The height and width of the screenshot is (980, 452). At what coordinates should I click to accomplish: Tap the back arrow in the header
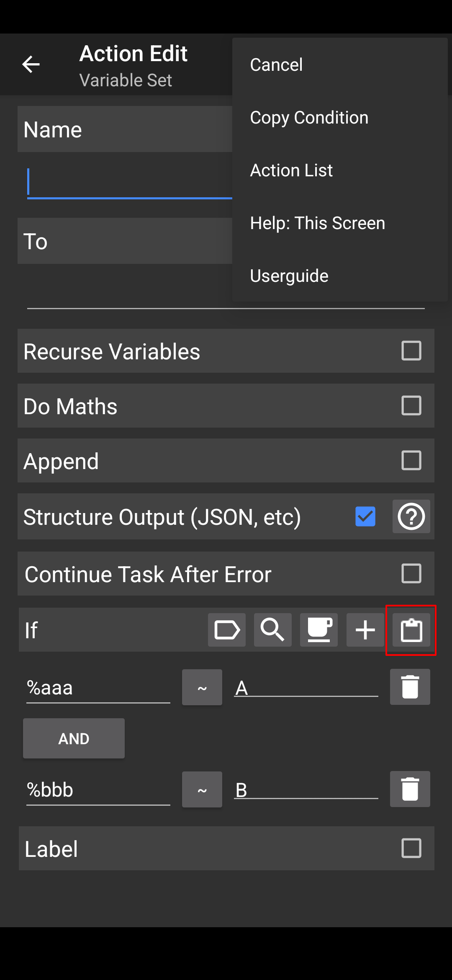[x=31, y=64]
